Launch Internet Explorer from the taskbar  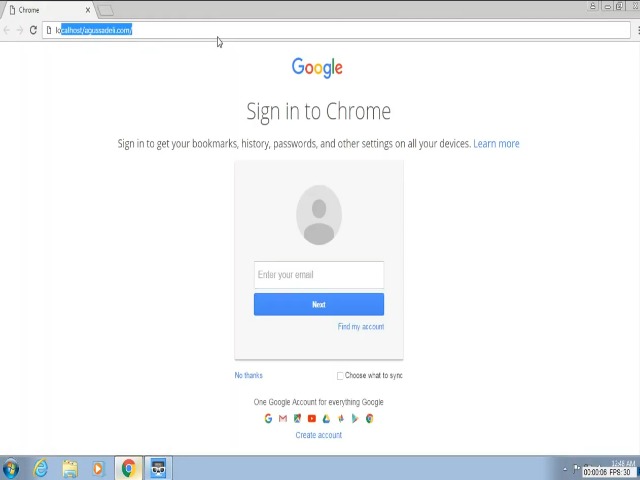(40, 468)
